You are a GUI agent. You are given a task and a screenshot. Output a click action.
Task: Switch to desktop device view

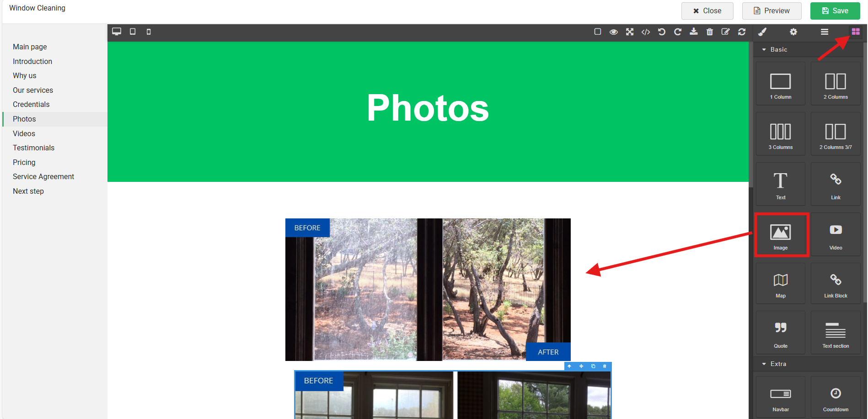117,32
